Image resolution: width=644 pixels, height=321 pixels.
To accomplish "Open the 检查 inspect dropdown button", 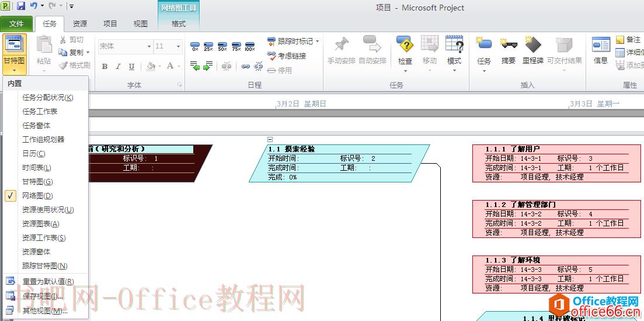I will pos(405,54).
